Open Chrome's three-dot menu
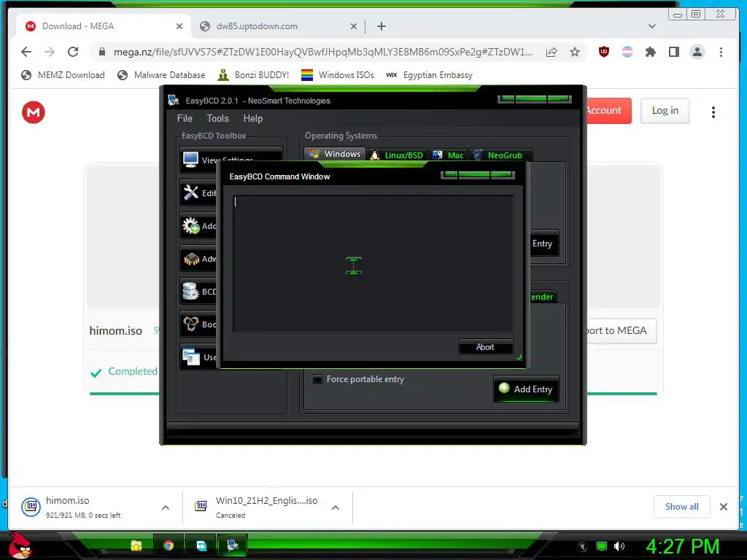 coord(721,52)
